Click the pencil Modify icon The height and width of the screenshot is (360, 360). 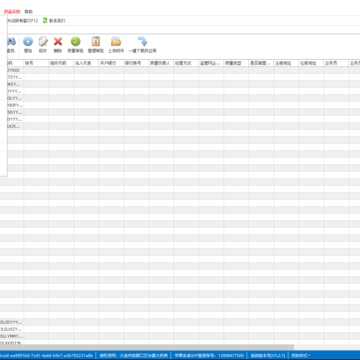point(43,42)
